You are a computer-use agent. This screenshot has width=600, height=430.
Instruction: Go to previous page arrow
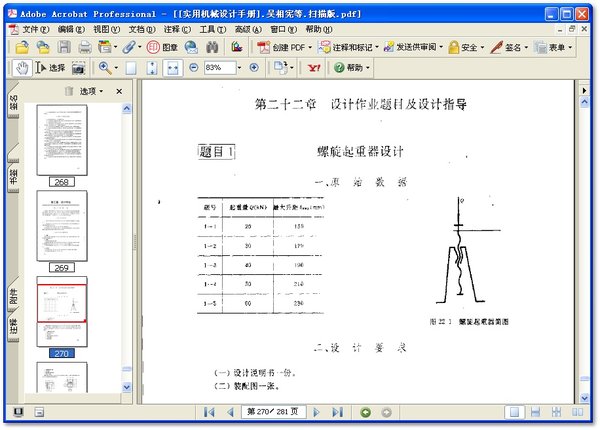pyautogui.click(x=230, y=412)
